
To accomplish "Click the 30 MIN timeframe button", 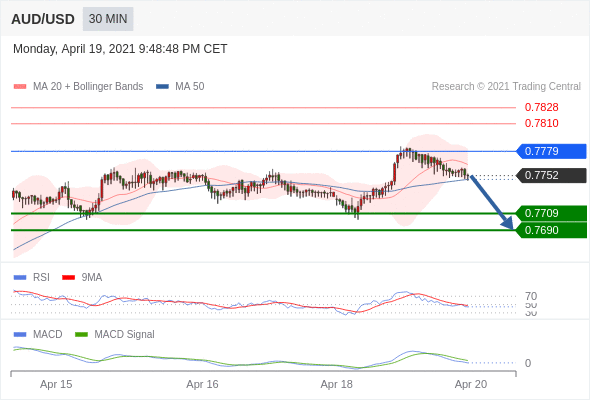I will click(x=108, y=19).
